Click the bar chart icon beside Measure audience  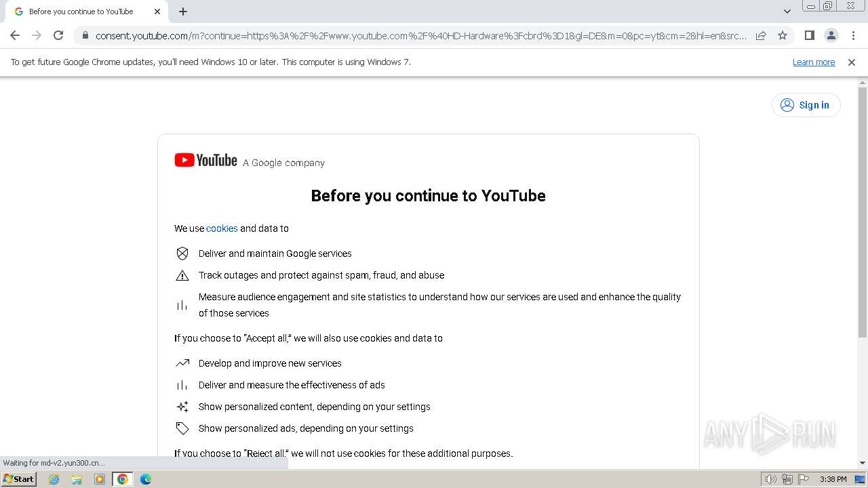[x=182, y=305]
